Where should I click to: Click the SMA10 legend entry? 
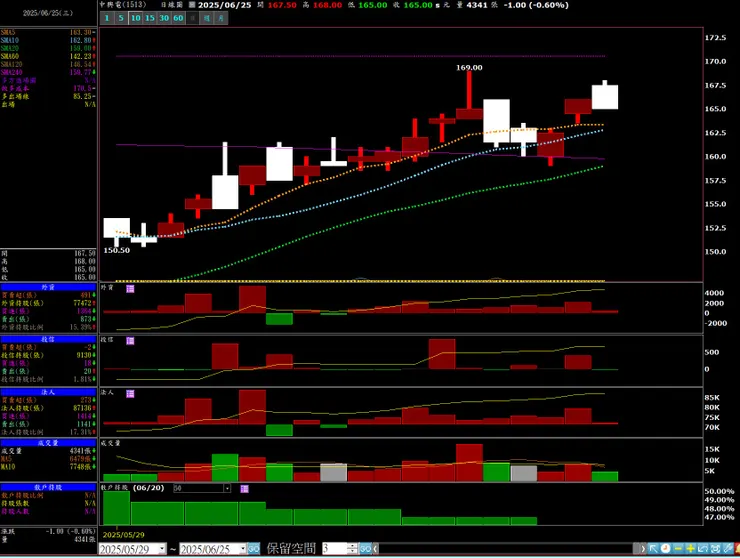[x=48, y=41]
